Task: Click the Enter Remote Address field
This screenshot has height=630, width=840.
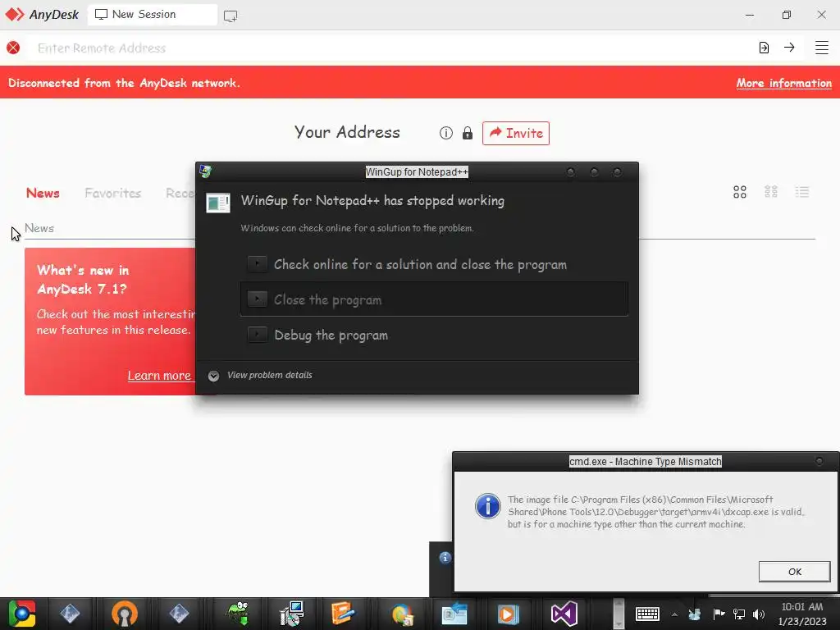Action: point(391,48)
